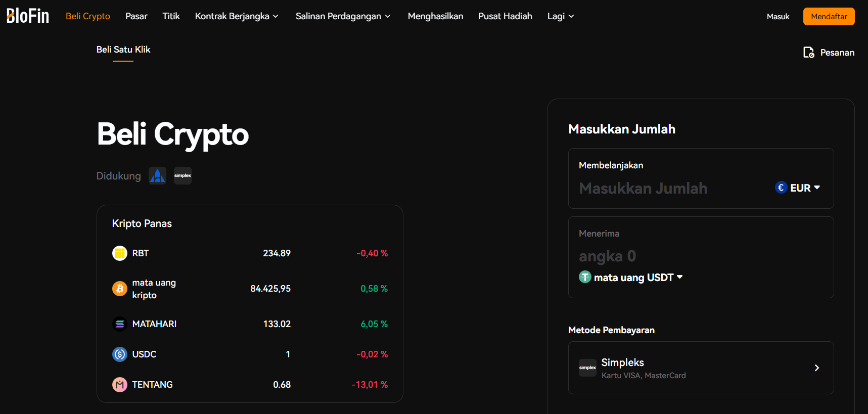Select the USDC row label
Screen dimensions: 868x414
tap(144, 354)
